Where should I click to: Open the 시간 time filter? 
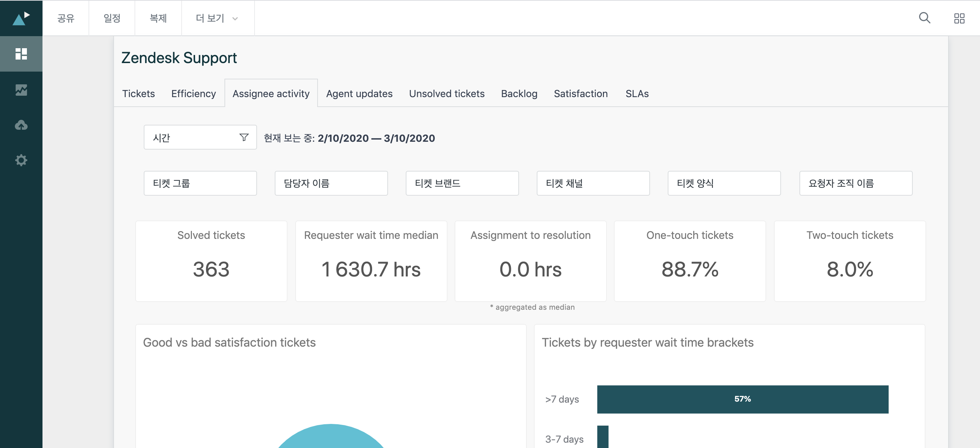(x=200, y=137)
